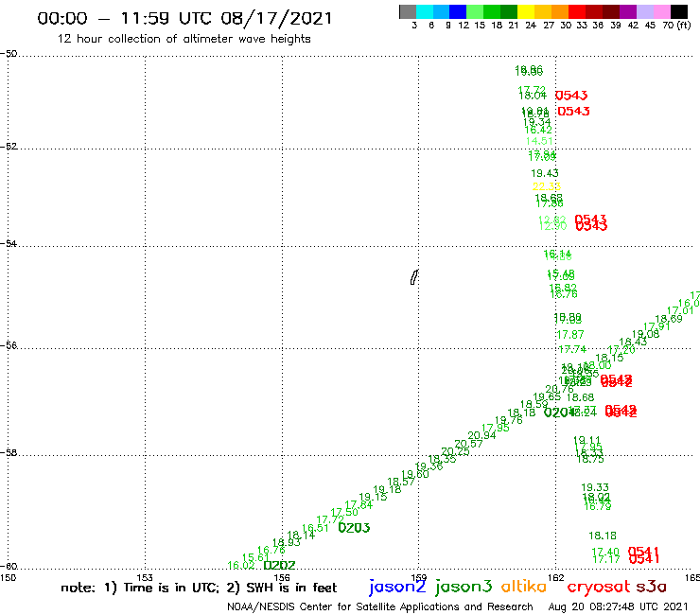Viewport: 700px width, 615px height.
Task: Click the pink legend swatch
Action: 662,12
